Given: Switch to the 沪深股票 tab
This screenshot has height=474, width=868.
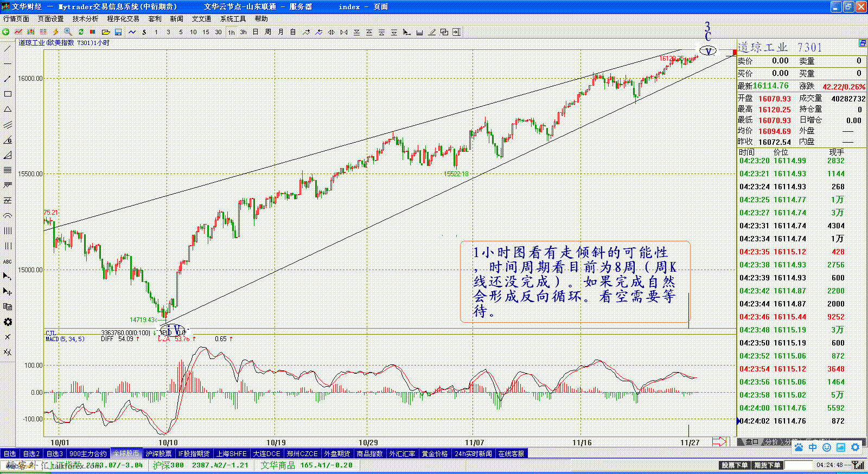Looking at the screenshot, I should pyautogui.click(x=158, y=453).
